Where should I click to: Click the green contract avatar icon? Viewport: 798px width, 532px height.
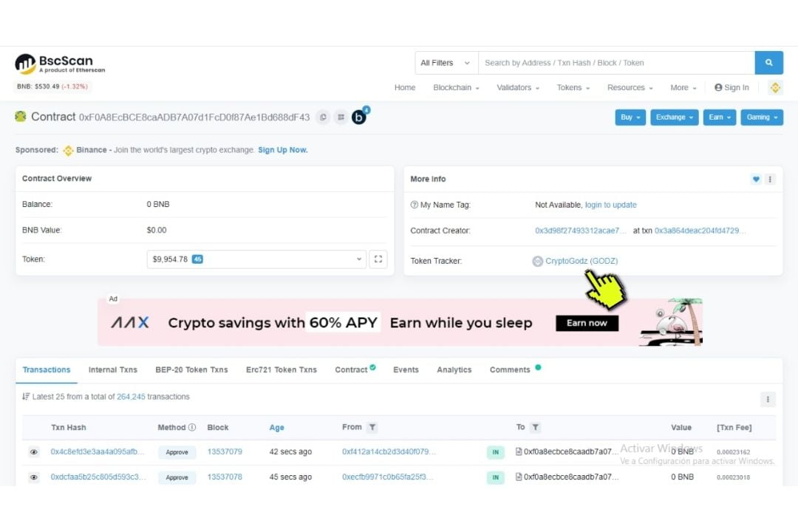[21, 117]
